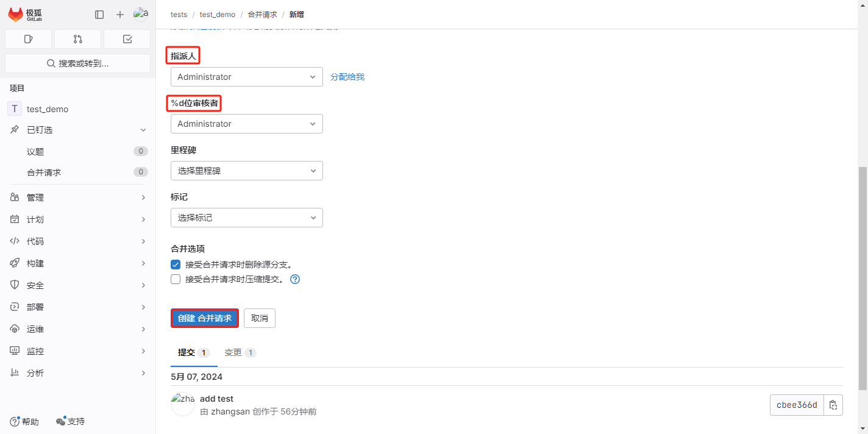
Task: Open the user avatar menu
Action: [x=141, y=15]
